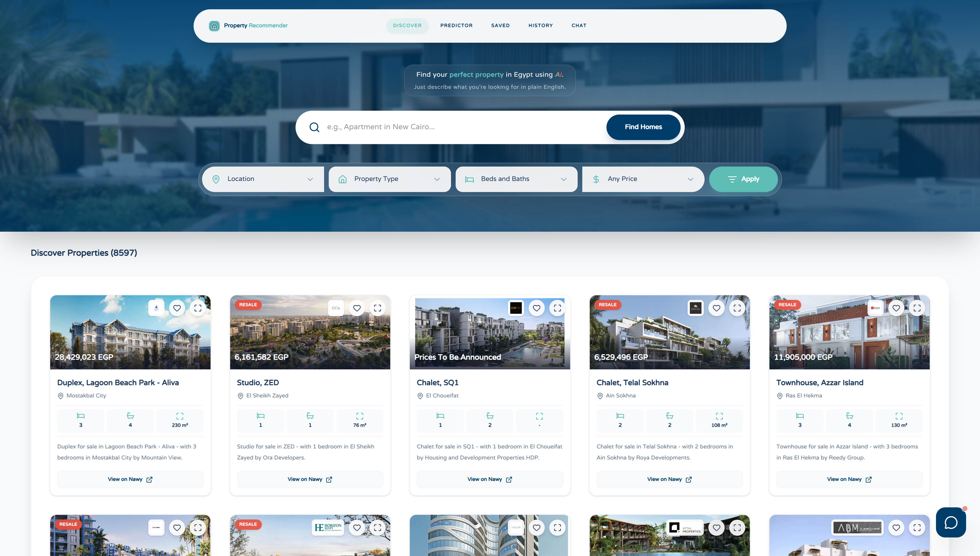This screenshot has width=980, height=556.
Task: Toggle heart on Chalet, SQ1 listing
Action: point(536,308)
